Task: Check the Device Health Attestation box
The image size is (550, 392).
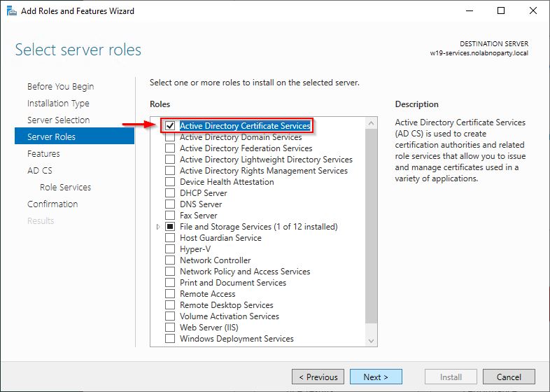Action: [170, 182]
